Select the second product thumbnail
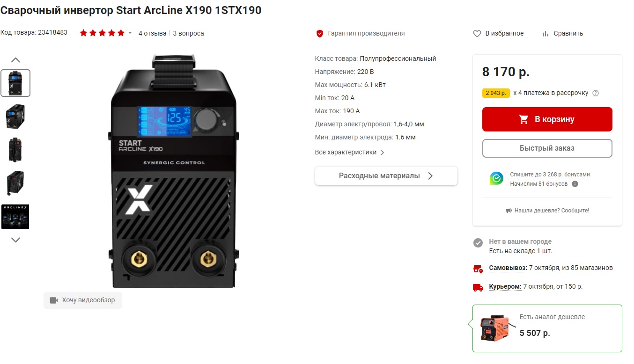The width and height of the screenshot is (634, 364). 15,116
